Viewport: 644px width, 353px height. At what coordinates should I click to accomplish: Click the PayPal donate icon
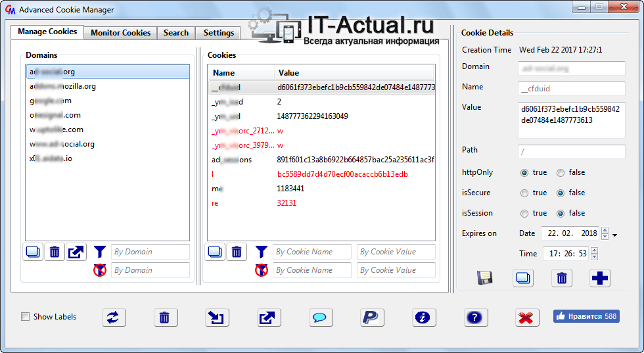pyautogui.click(x=372, y=318)
